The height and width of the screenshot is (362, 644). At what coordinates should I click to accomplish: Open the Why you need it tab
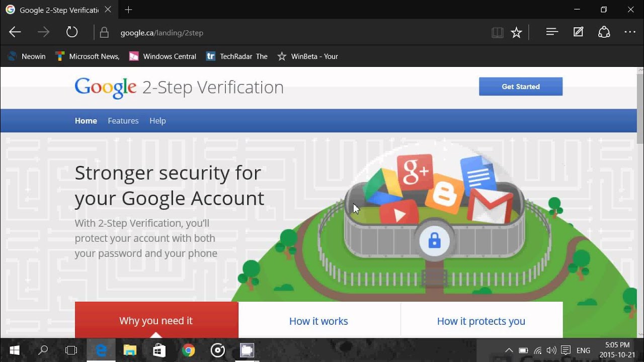click(156, 320)
